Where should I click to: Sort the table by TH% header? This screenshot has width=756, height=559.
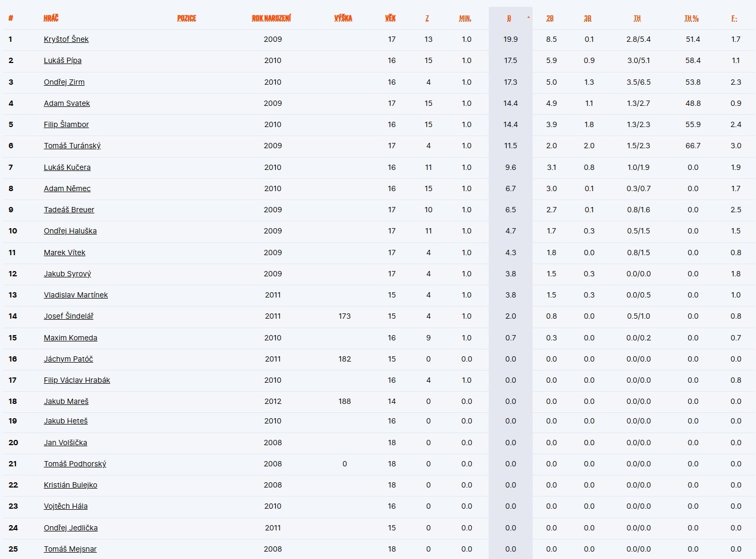point(691,19)
